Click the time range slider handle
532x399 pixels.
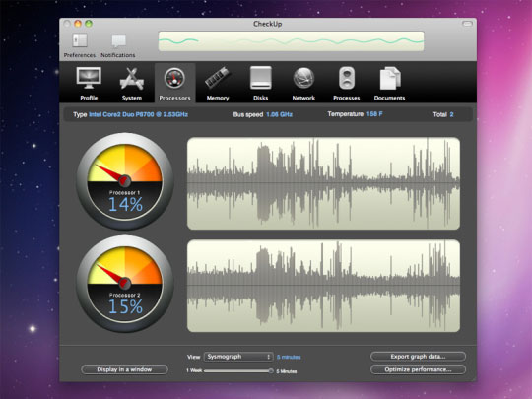tap(271, 370)
